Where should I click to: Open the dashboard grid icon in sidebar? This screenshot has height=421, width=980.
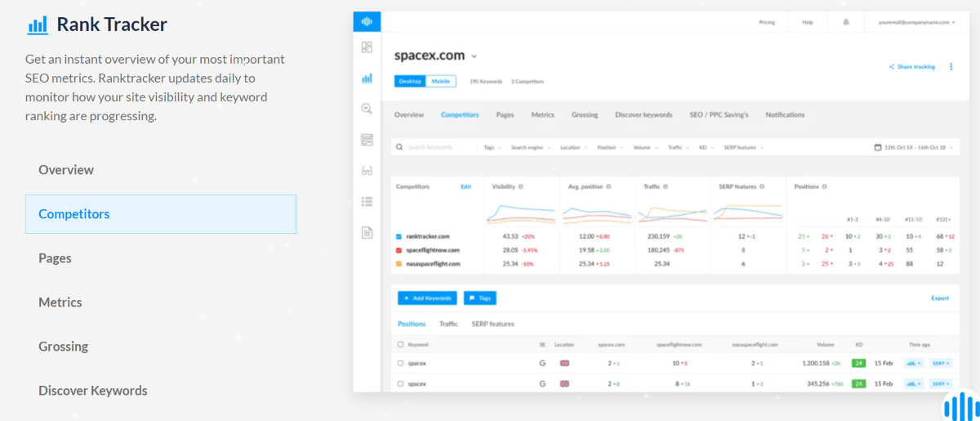(367, 47)
